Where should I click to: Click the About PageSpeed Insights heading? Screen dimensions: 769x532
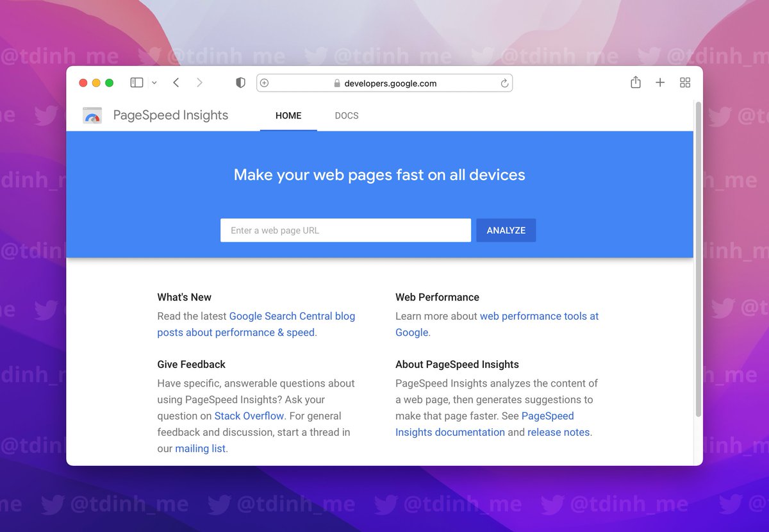click(x=457, y=365)
